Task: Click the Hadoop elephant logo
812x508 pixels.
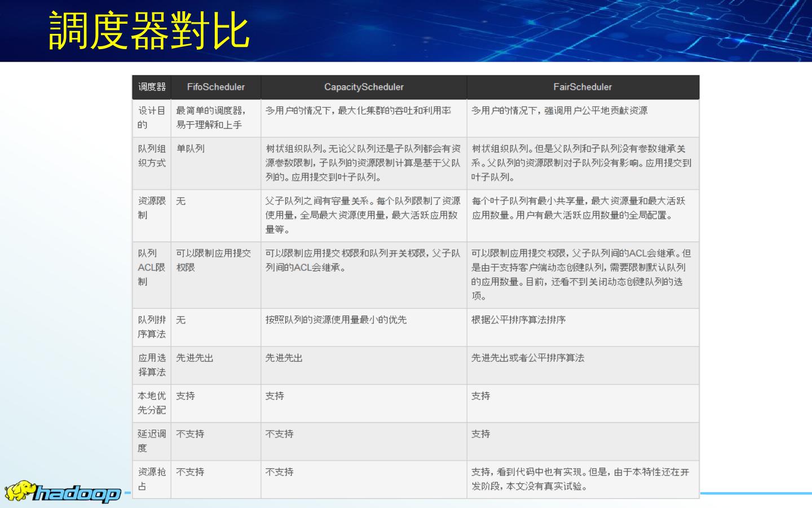Action: coord(62,492)
